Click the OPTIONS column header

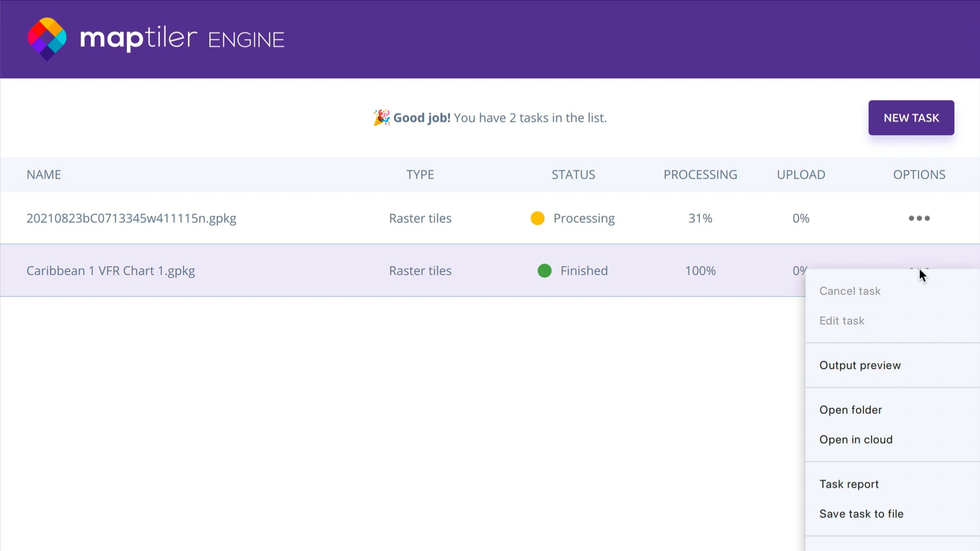(x=919, y=175)
